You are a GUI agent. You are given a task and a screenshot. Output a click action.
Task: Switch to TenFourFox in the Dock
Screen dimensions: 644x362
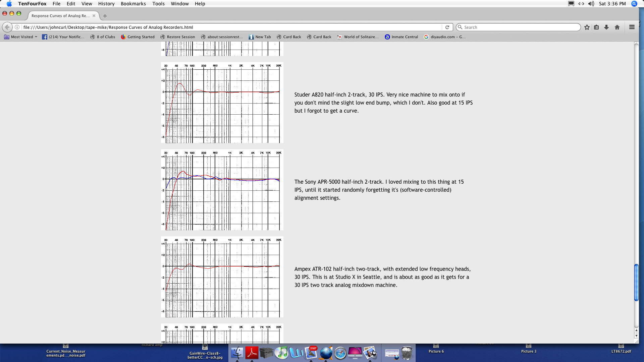(326, 353)
